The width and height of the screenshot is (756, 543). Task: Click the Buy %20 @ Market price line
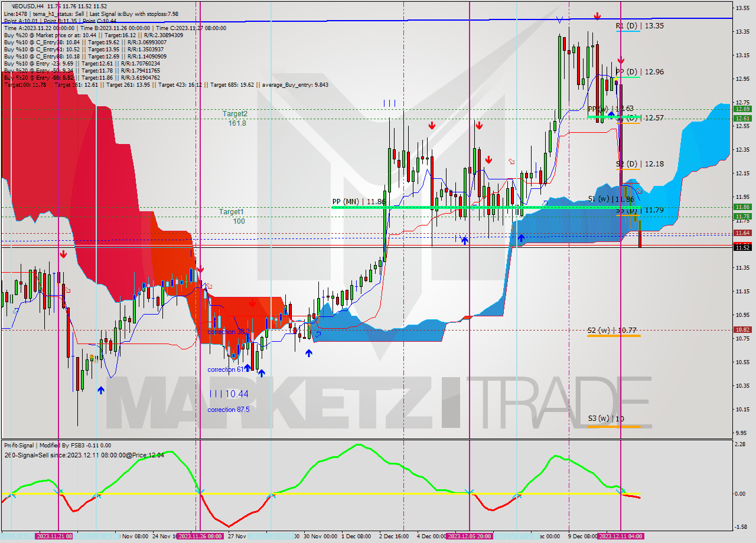coord(93,35)
